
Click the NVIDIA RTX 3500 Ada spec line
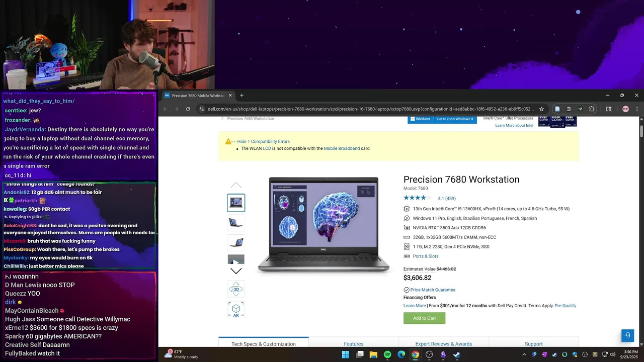click(449, 228)
